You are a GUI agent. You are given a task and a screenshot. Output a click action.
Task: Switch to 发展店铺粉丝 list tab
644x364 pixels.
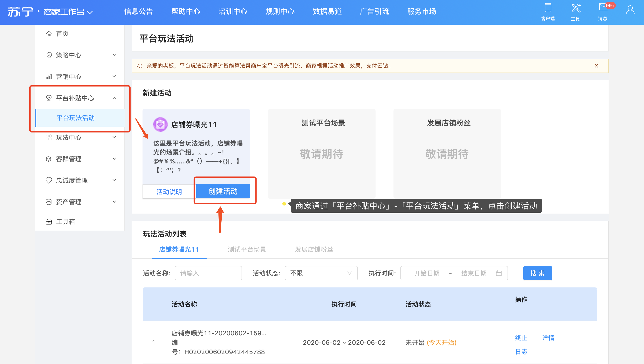[x=314, y=250]
